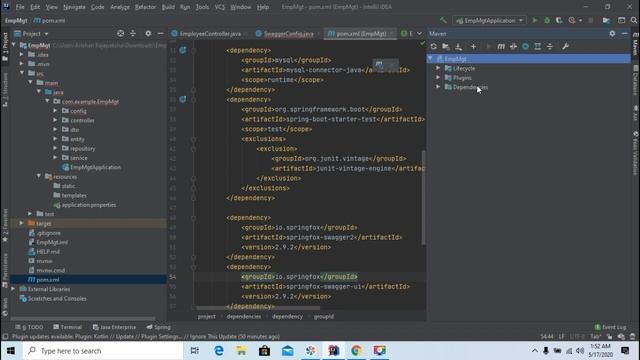
Task: Open File Explorer from taskbar
Action: coord(241,351)
